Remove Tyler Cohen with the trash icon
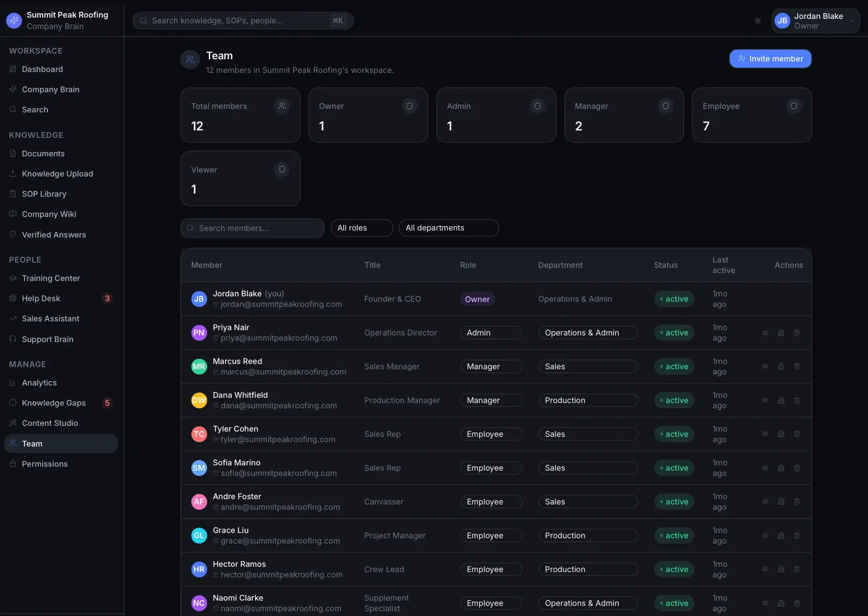The image size is (868, 616). pos(797,434)
